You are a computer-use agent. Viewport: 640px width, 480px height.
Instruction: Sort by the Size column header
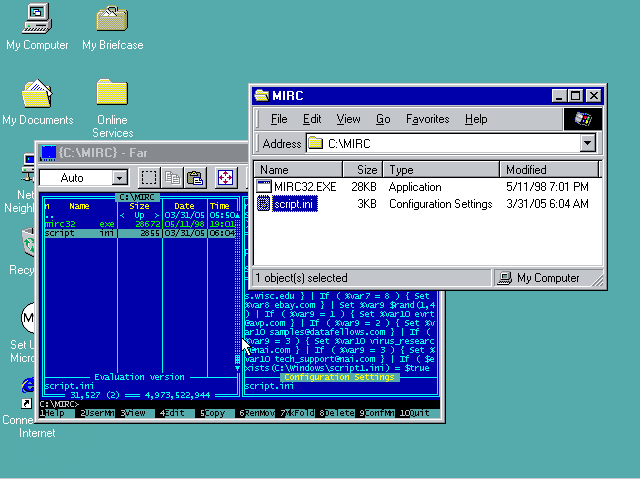tap(363, 169)
